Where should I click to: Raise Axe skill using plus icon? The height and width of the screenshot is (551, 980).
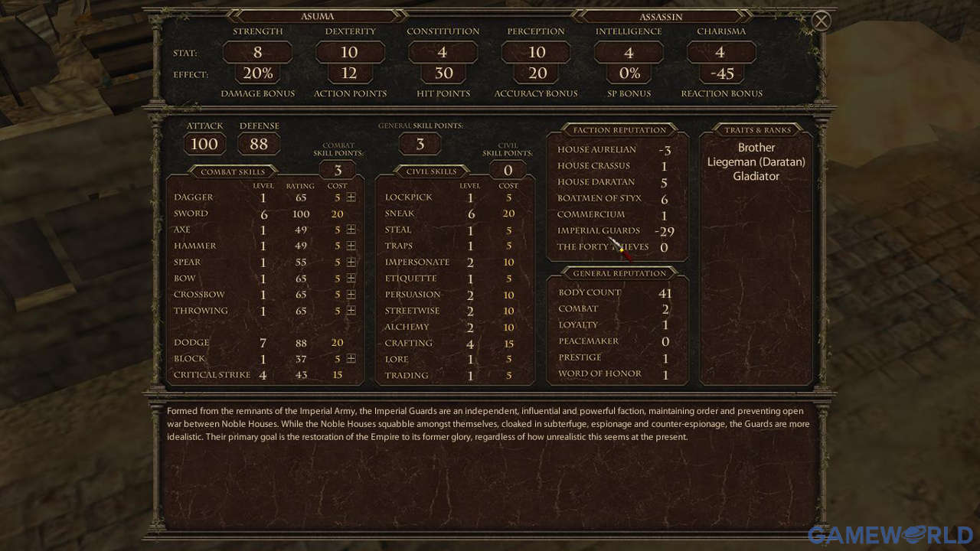click(x=351, y=230)
